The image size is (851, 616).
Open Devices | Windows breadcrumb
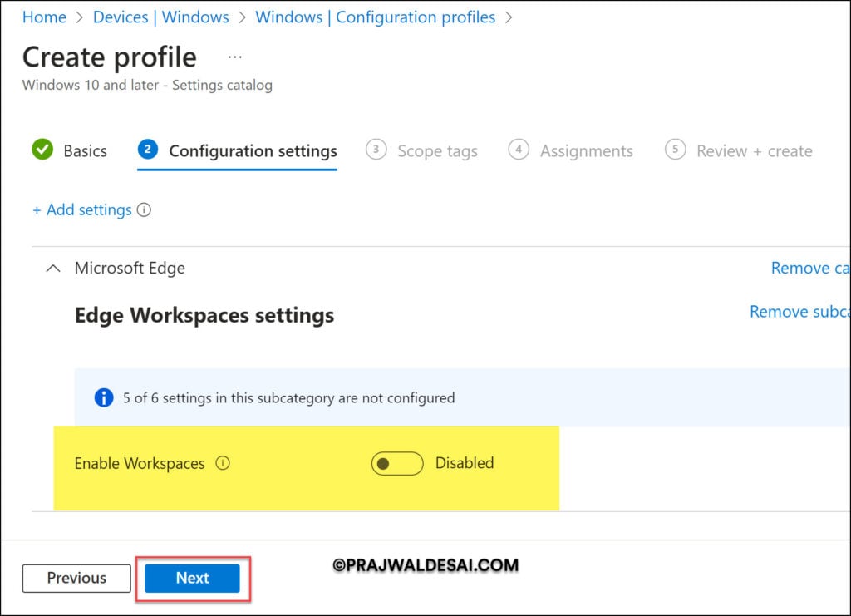160,17
